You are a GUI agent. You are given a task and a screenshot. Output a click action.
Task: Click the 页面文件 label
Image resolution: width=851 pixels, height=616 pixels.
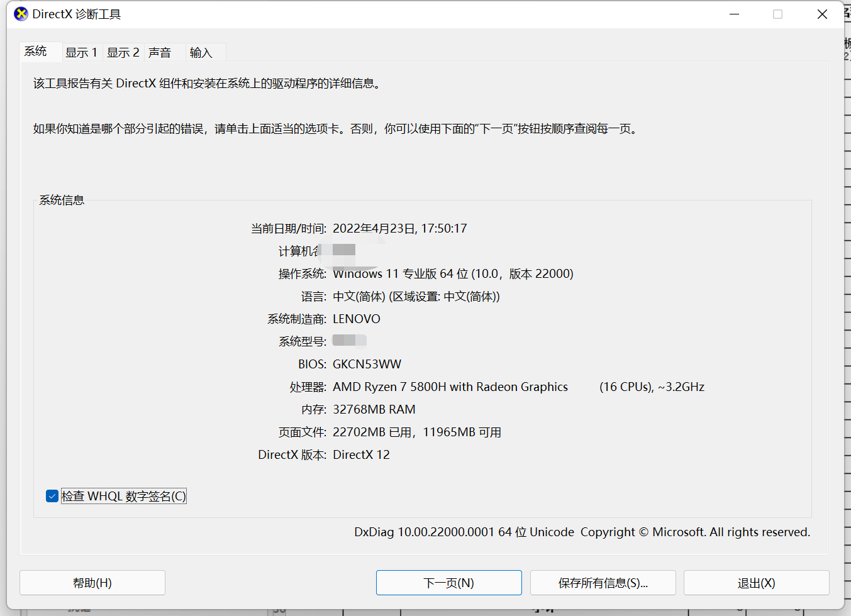303,432
